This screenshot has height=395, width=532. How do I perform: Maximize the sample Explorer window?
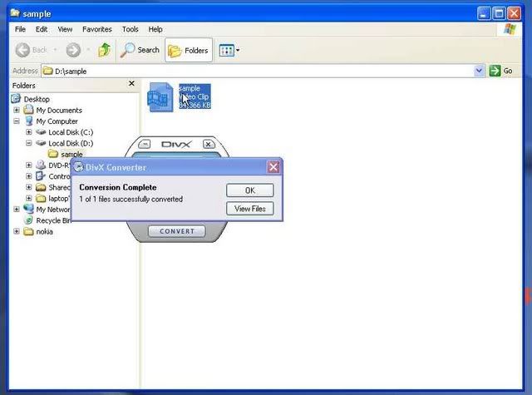tap(499, 13)
